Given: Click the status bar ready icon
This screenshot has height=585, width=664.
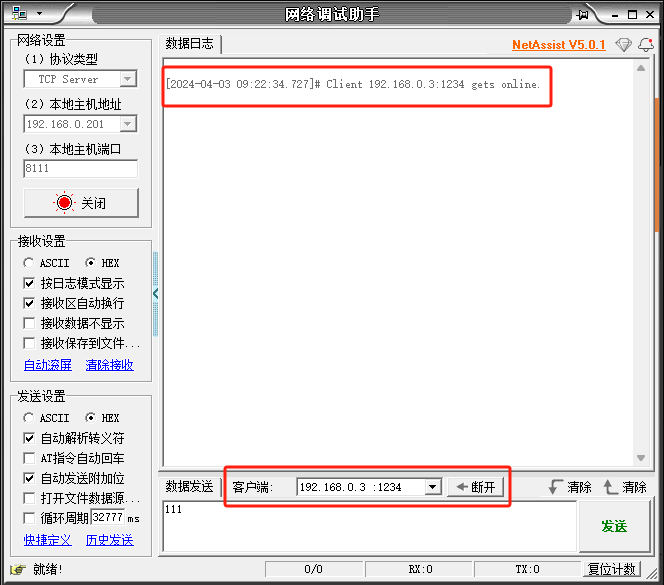Looking at the screenshot, I should (16, 569).
